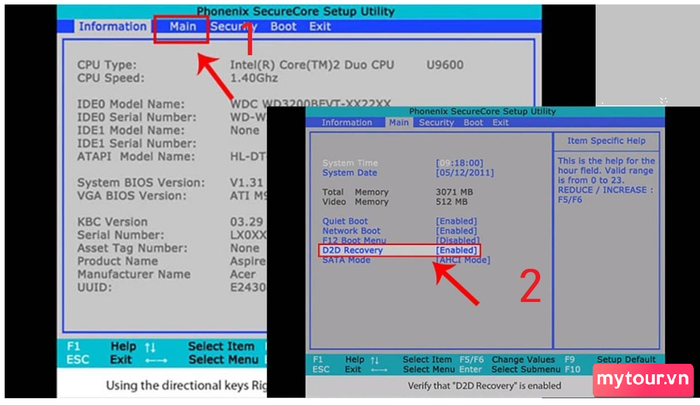Click the "CPU Type:" label
The width and height of the screenshot is (700, 405).
pos(107,65)
